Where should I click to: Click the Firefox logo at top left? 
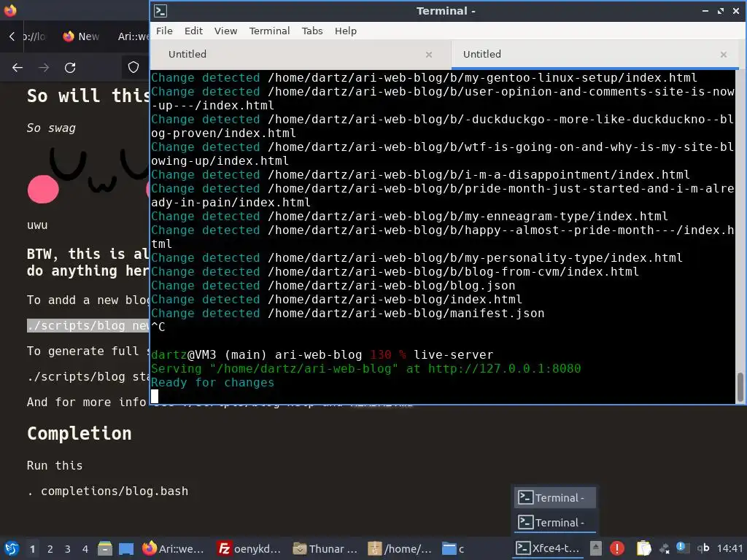pyautogui.click(x=10, y=10)
